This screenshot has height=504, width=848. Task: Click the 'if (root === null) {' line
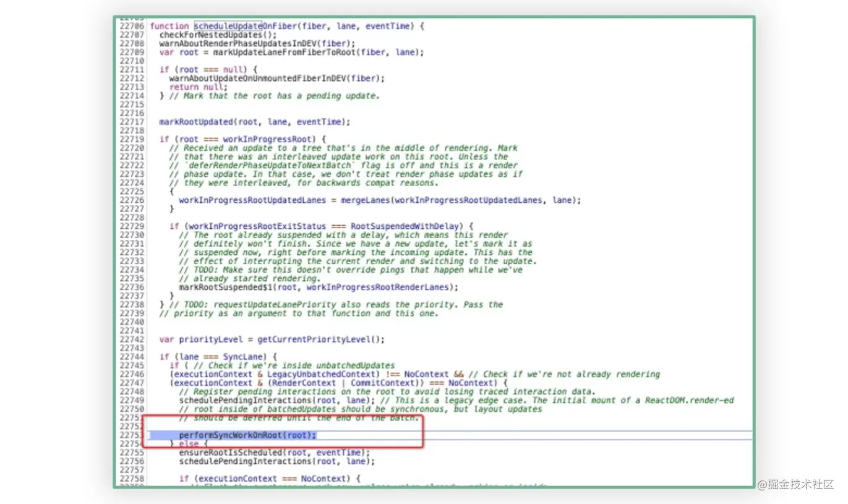click(208, 69)
